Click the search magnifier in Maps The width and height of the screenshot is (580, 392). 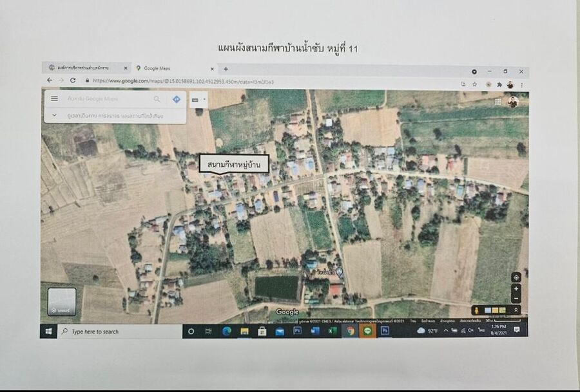coord(157,99)
